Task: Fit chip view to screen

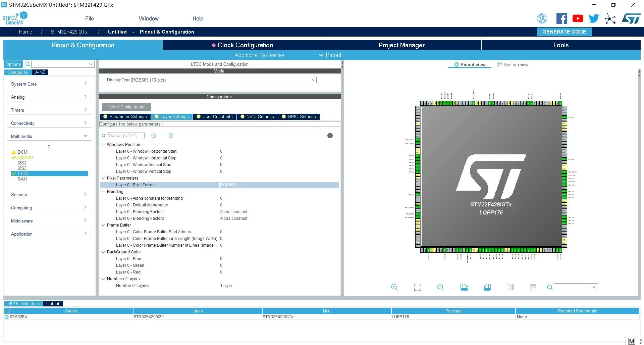Action: pyautogui.click(x=418, y=287)
